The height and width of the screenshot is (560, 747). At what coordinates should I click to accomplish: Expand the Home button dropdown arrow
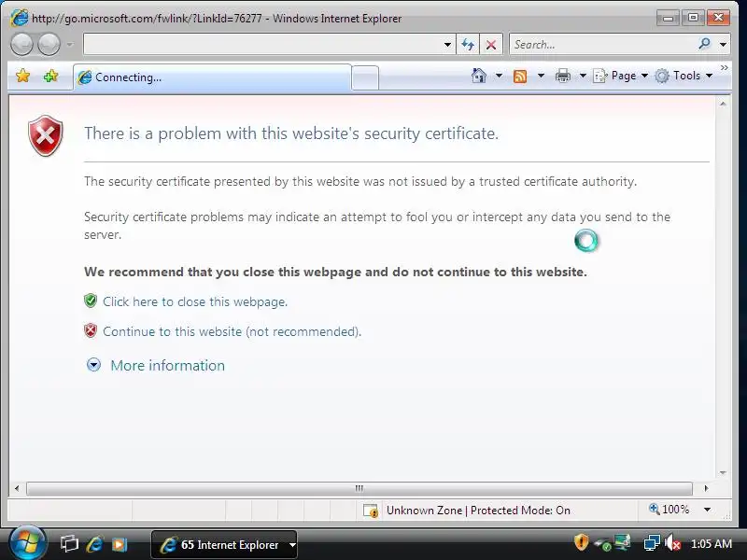tap(499, 76)
